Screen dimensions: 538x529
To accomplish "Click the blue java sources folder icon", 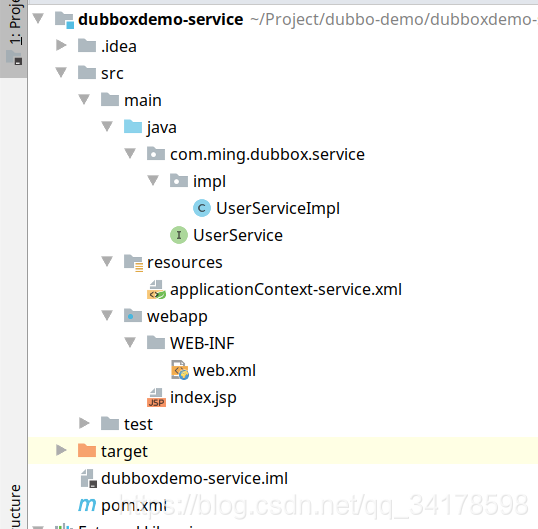I will [133, 126].
